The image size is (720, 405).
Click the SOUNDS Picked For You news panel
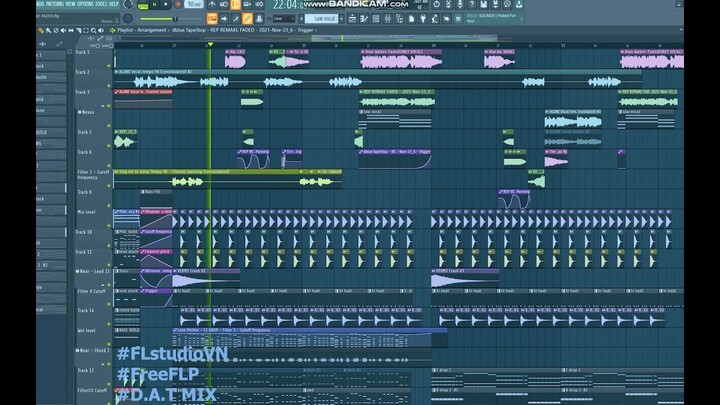(x=492, y=18)
